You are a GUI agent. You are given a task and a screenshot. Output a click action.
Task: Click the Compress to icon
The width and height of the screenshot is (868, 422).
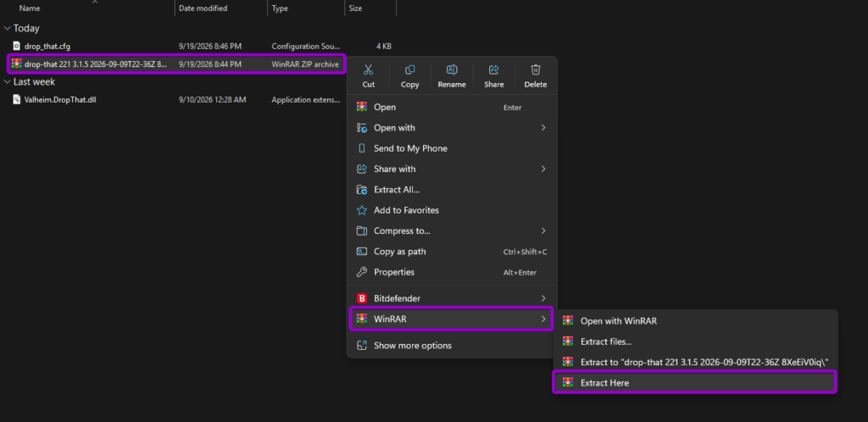pyautogui.click(x=362, y=230)
